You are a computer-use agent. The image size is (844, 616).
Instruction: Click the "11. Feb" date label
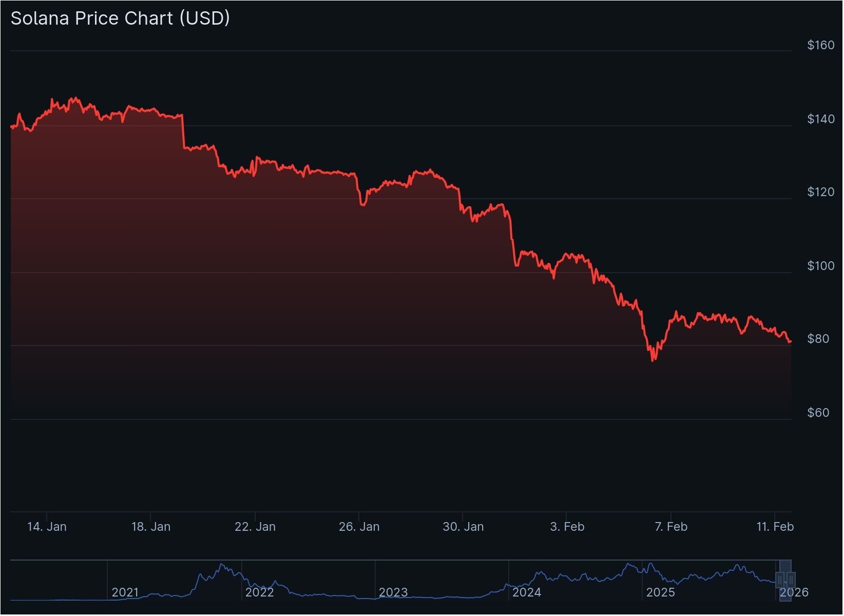click(x=775, y=527)
